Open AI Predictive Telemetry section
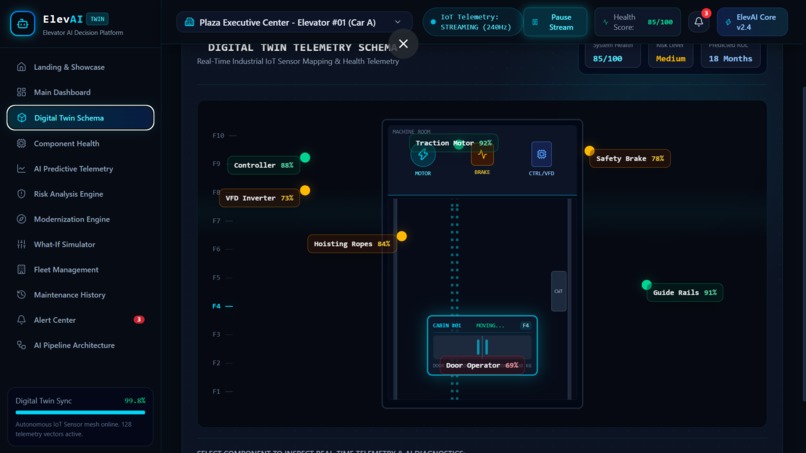The width and height of the screenshot is (806, 453). [x=80, y=169]
